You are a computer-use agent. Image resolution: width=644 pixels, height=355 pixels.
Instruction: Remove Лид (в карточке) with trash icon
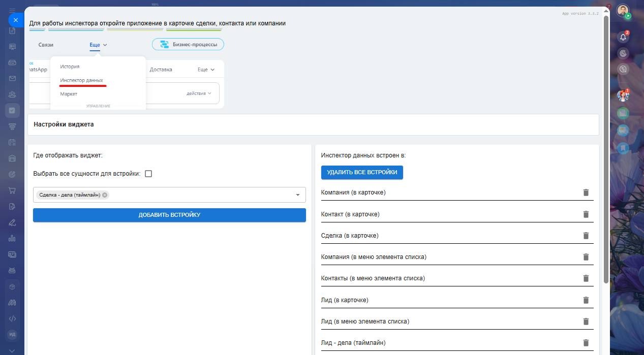click(586, 300)
